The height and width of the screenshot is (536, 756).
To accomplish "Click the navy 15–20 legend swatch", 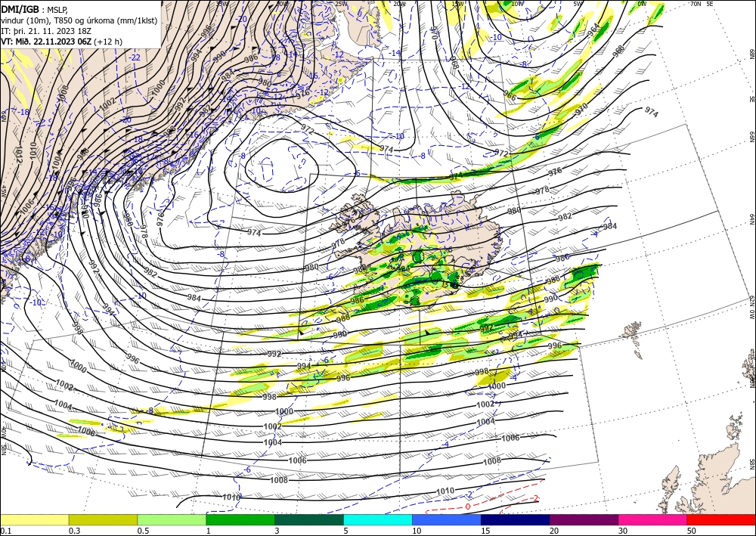I will coord(516,519).
